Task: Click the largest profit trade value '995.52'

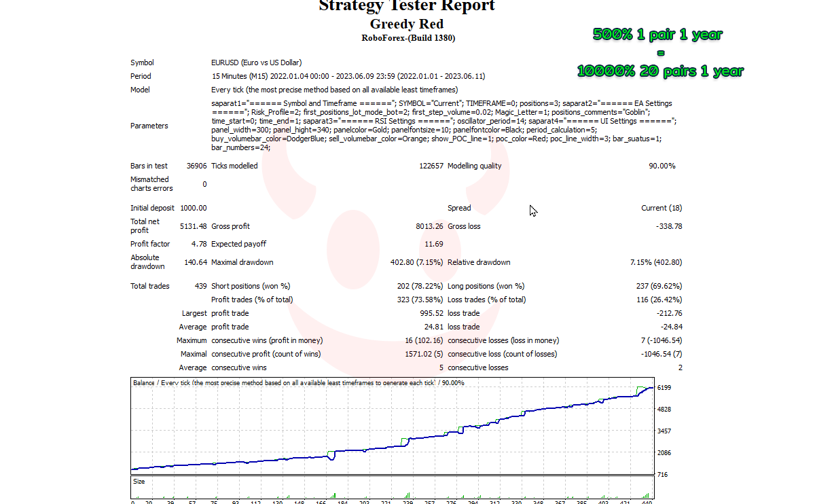Action: (431, 313)
